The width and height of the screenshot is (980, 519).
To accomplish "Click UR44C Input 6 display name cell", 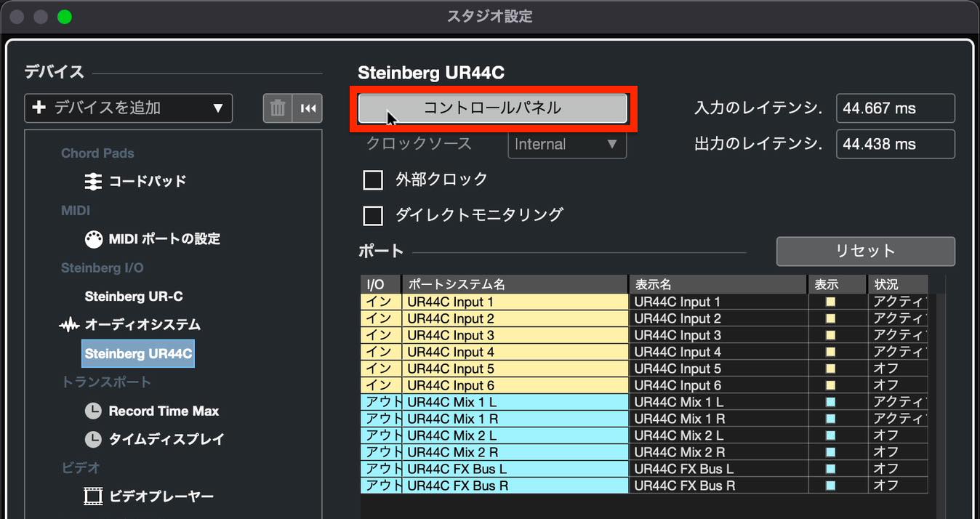I will click(x=718, y=385).
